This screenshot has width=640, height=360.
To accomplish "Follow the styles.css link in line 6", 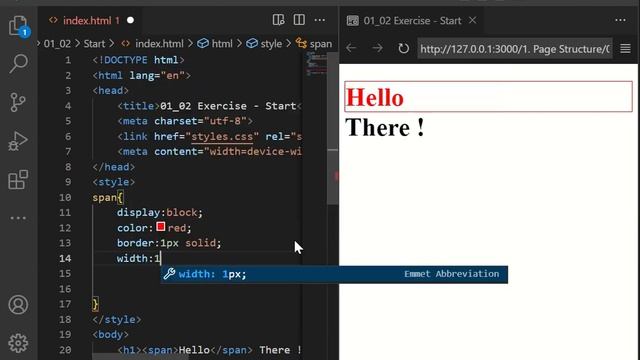I will click(x=222, y=136).
